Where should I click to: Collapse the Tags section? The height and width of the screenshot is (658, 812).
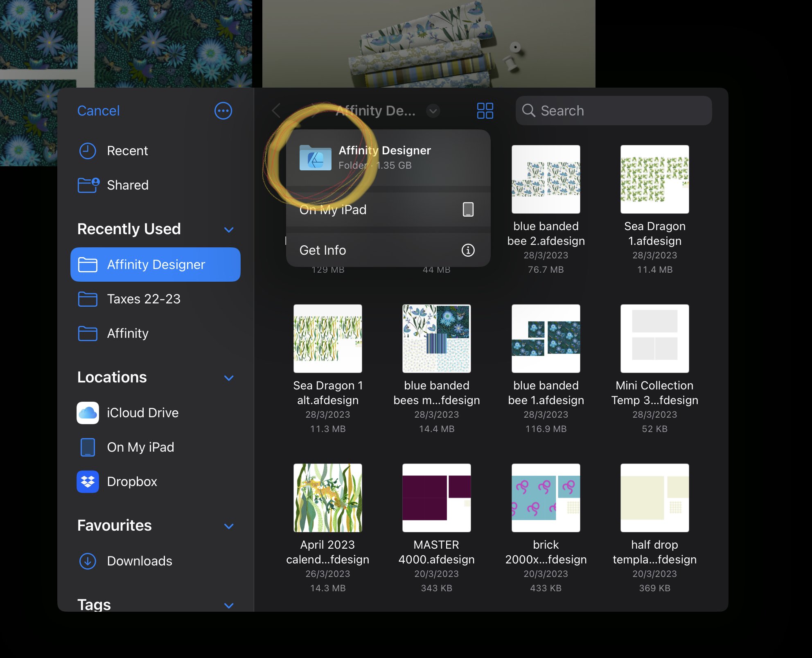(229, 605)
